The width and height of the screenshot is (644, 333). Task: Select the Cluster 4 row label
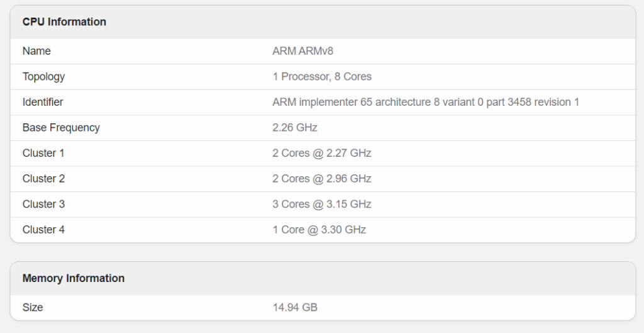[x=43, y=230]
